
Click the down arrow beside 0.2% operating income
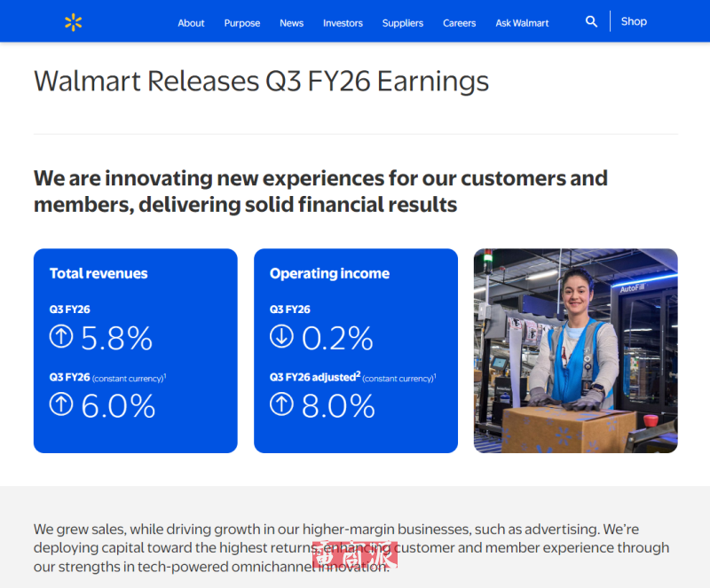pyautogui.click(x=281, y=338)
